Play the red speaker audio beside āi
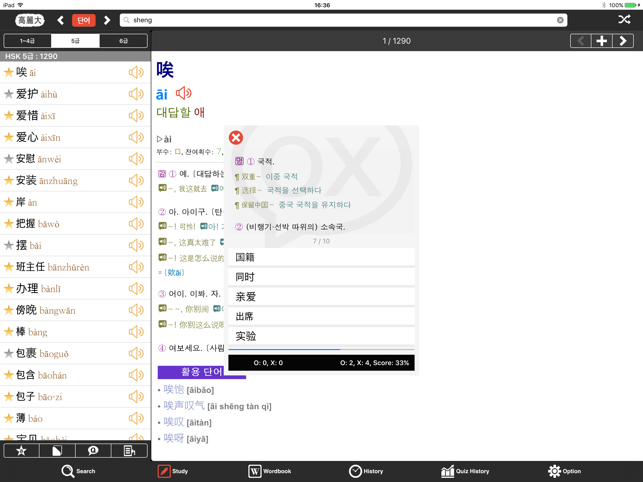The height and width of the screenshot is (482, 643). (x=184, y=94)
